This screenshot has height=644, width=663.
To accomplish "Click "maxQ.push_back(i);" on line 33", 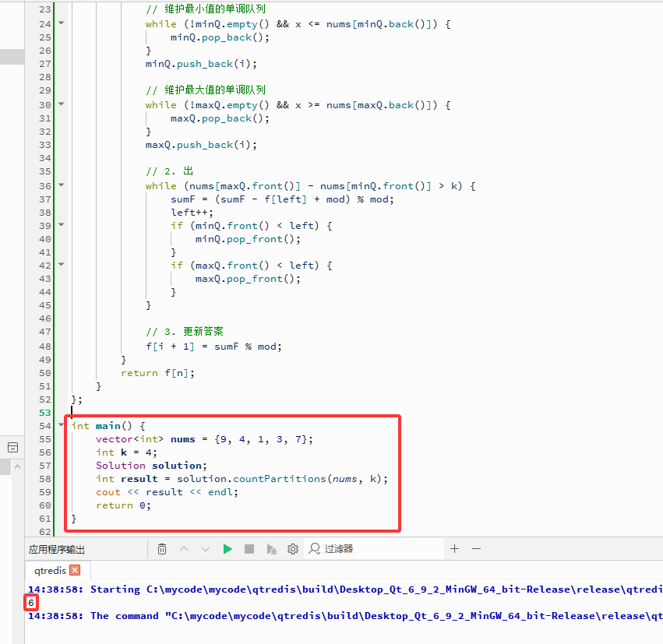I will [x=201, y=145].
